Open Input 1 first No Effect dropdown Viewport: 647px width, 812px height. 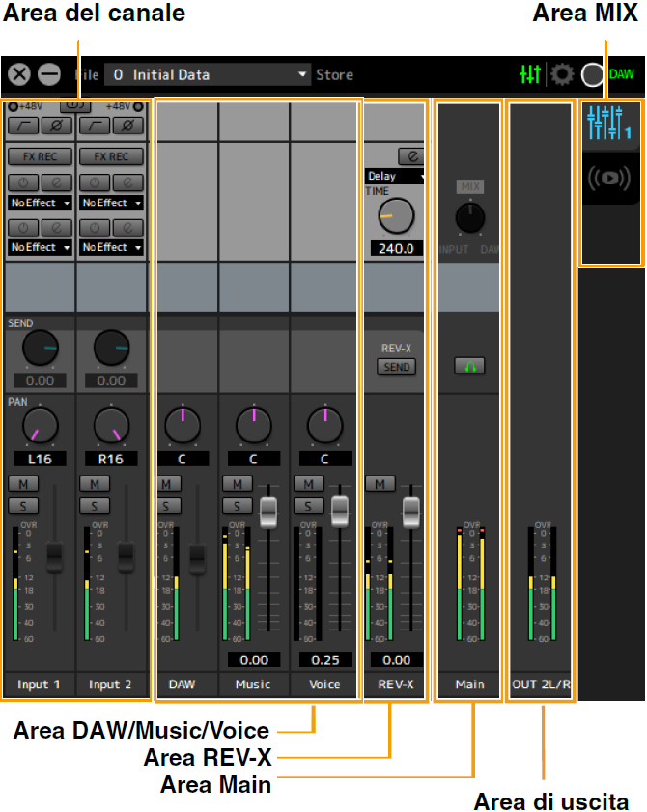tap(40, 203)
